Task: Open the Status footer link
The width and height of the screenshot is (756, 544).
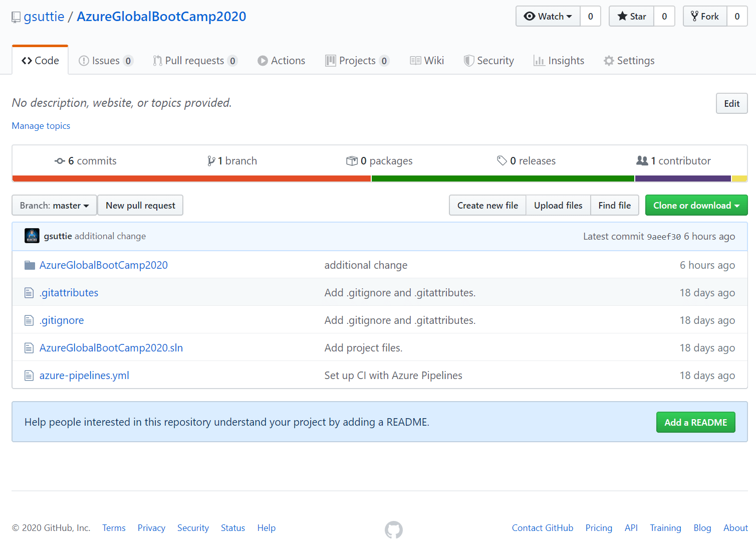Action: click(233, 528)
